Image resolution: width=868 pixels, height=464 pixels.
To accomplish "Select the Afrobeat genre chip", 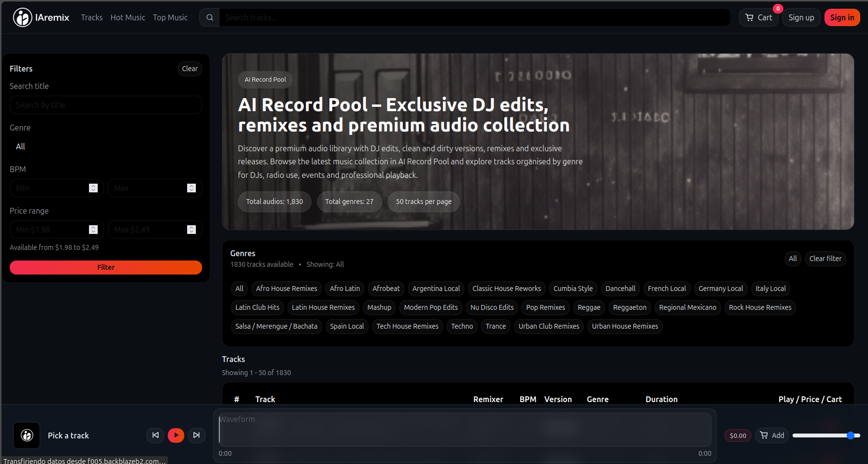I will [x=386, y=289].
